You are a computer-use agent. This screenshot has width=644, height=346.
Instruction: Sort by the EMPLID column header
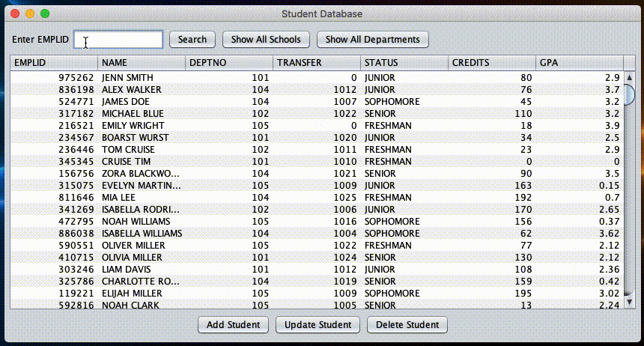(54, 63)
